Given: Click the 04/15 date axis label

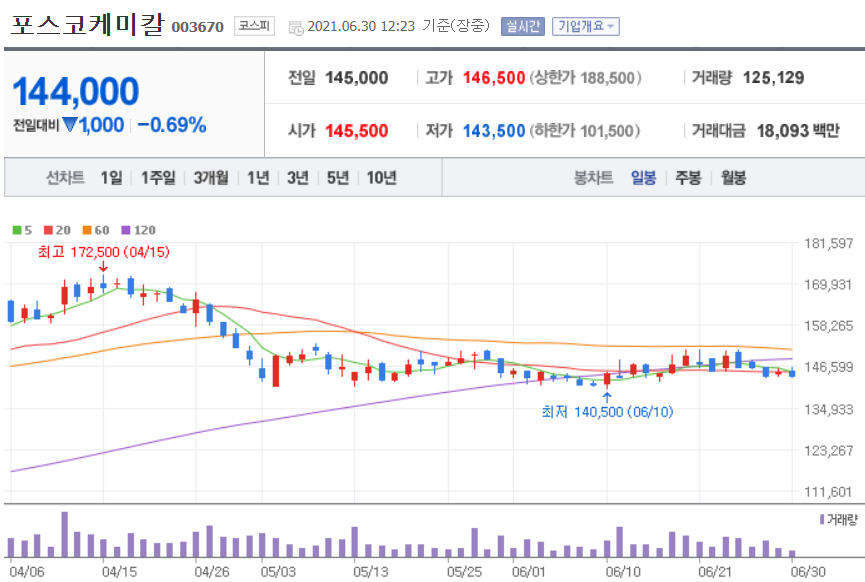Looking at the screenshot, I should pyautogui.click(x=120, y=572).
